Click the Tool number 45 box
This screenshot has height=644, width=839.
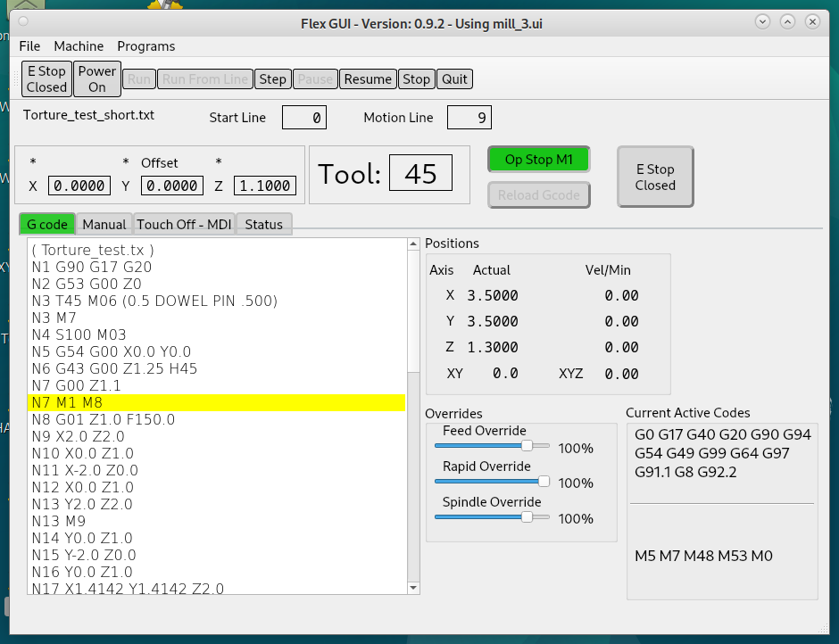tap(420, 173)
